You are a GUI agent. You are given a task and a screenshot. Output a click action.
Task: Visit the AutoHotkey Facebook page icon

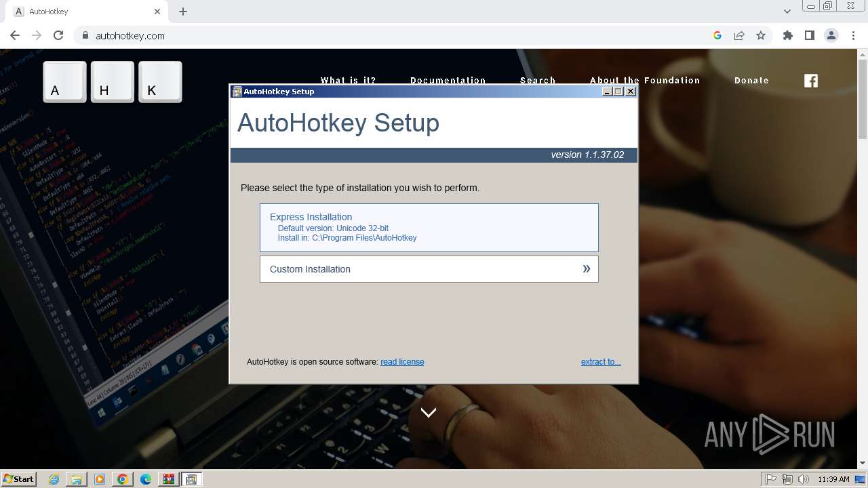[811, 81]
